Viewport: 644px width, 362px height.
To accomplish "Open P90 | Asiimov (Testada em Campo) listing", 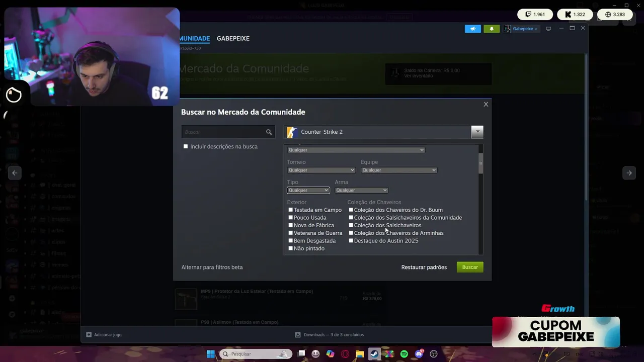I will [239, 322].
